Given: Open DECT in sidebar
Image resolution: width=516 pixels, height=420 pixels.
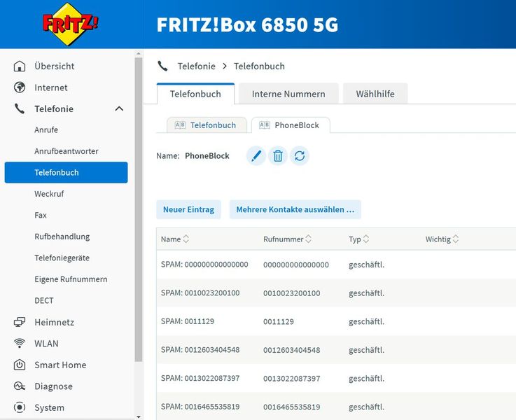Looking at the screenshot, I should click(44, 300).
